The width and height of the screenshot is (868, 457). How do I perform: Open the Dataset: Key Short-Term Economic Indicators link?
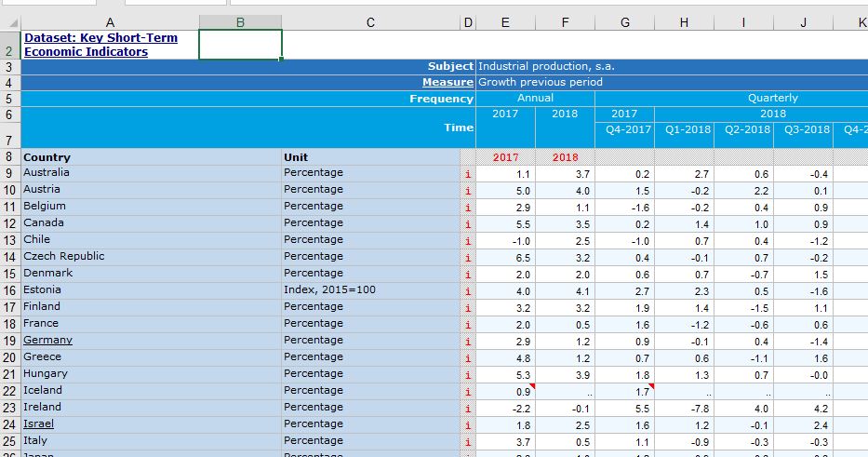click(100, 45)
